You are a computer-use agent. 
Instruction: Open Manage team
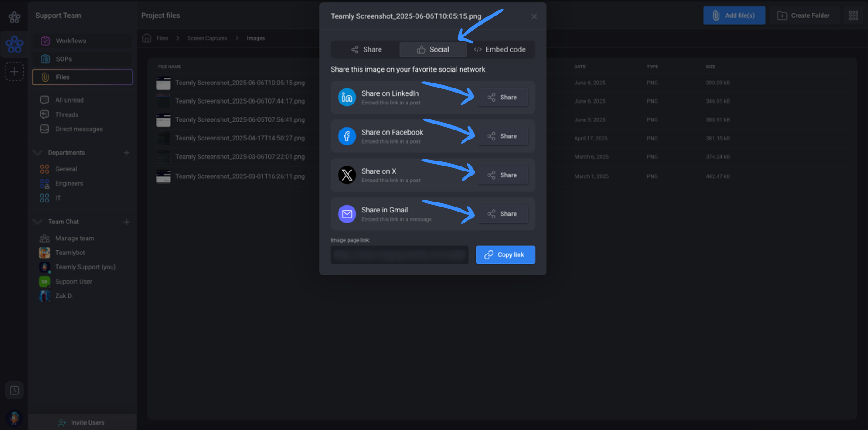pos(75,238)
